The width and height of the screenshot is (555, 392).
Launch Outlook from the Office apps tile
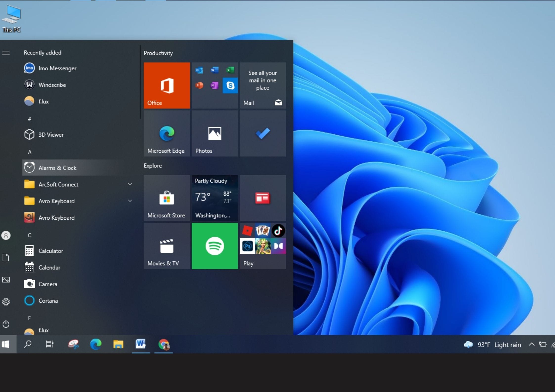click(199, 70)
